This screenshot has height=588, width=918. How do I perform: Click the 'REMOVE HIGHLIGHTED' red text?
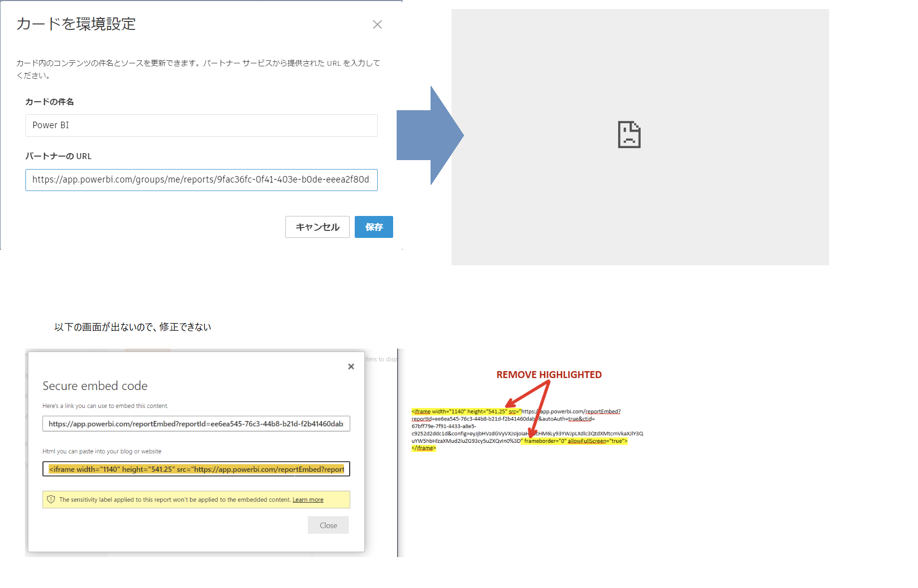(x=549, y=375)
